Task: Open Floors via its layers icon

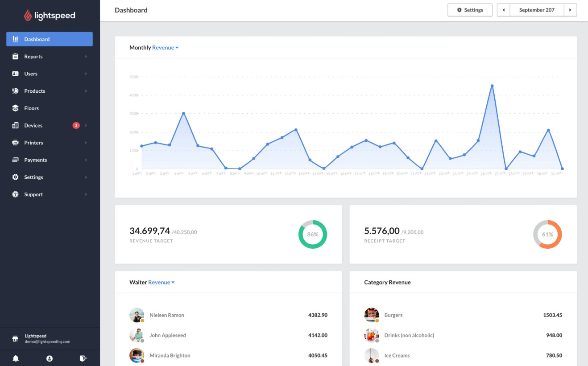Action: pyautogui.click(x=15, y=108)
